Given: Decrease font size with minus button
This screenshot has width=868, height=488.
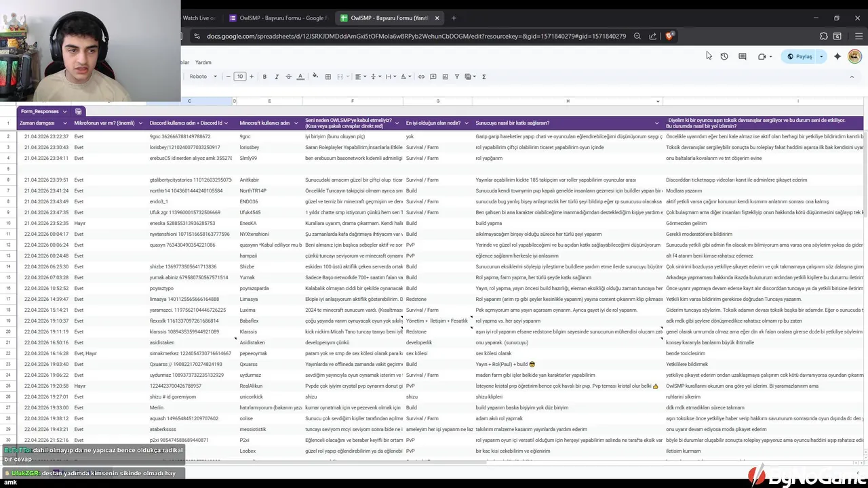Looking at the screenshot, I should pyautogui.click(x=228, y=77).
